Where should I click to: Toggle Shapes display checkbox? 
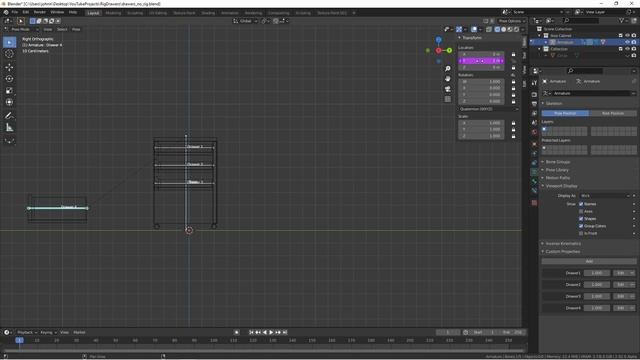click(581, 218)
